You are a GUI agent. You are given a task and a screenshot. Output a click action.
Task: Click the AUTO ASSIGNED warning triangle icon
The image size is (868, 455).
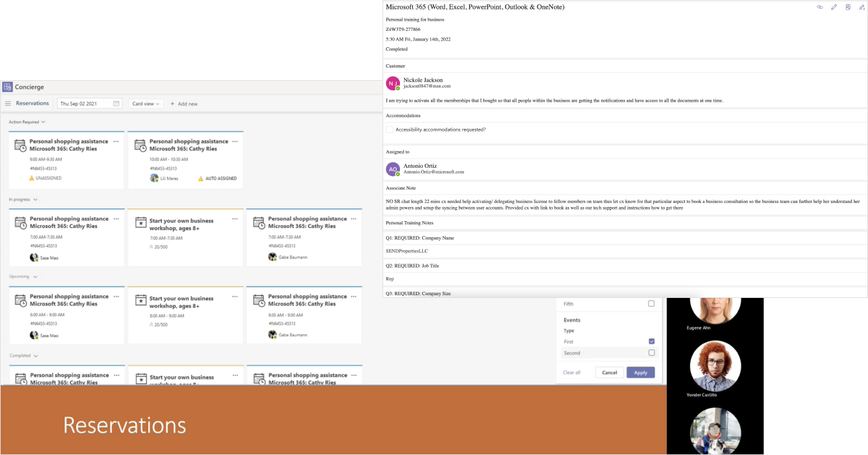tap(201, 179)
